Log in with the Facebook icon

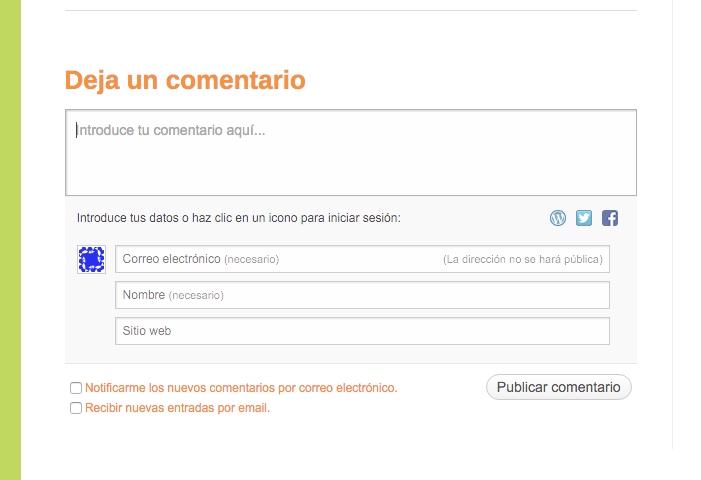coord(610,218)
